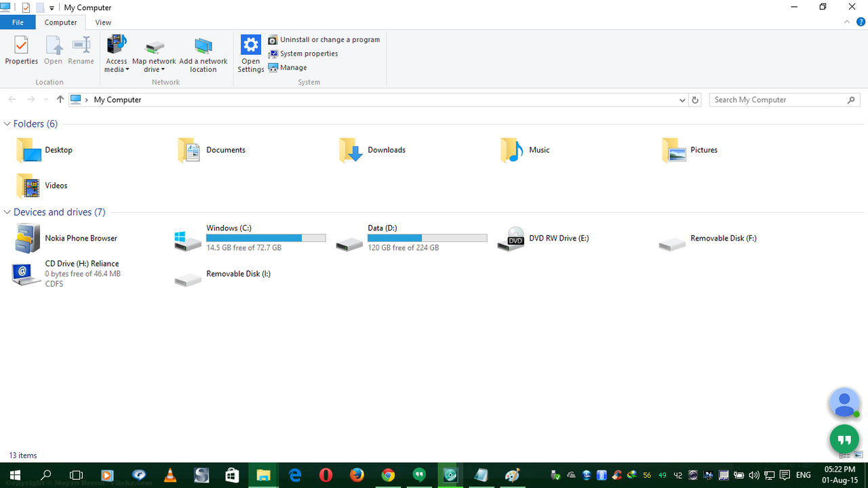This screenshot has height=488, width=868.
Task: Open the Access media menu
Action: click(117, 54)
